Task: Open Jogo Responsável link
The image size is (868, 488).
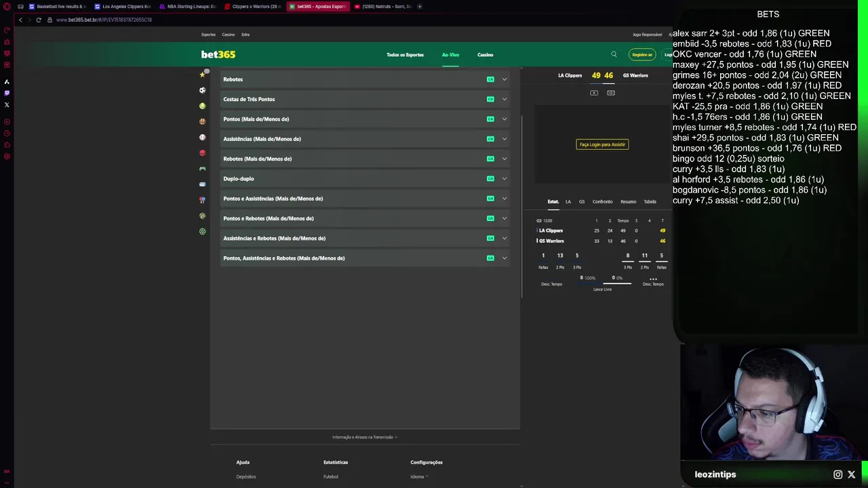Action: point(647,35)
